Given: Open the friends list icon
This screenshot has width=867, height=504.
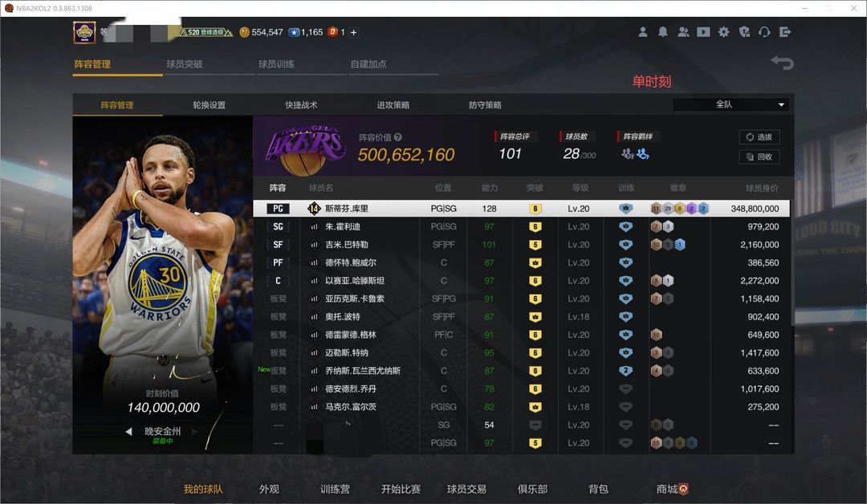Looking at the screenshot, I should (683, 32).
